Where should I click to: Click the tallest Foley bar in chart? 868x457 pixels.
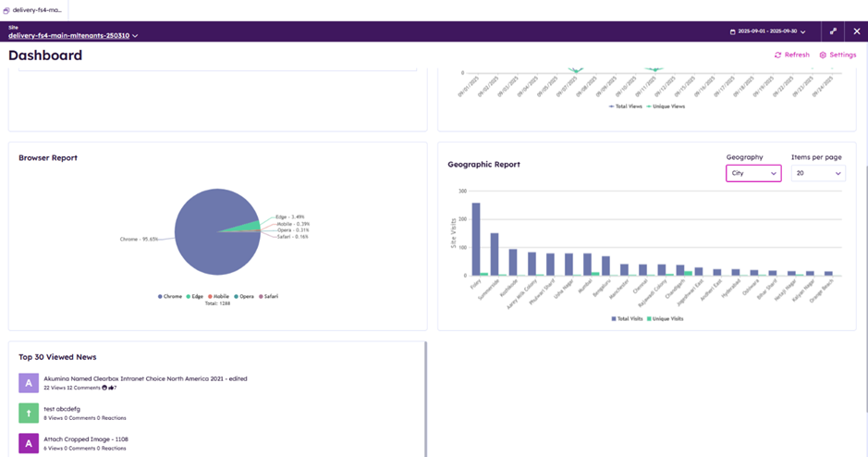[475, 239]
